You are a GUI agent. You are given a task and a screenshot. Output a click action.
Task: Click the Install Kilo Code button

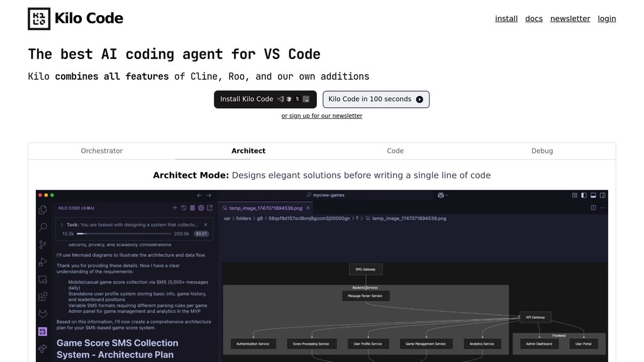(x=265, y=99)
